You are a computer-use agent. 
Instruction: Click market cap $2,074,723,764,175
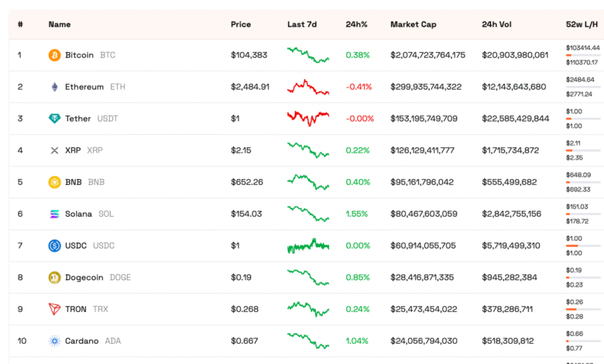tap(427, 55)
